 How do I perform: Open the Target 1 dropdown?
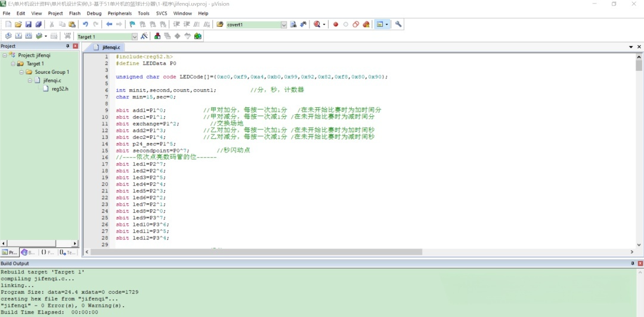pos(134,36)
